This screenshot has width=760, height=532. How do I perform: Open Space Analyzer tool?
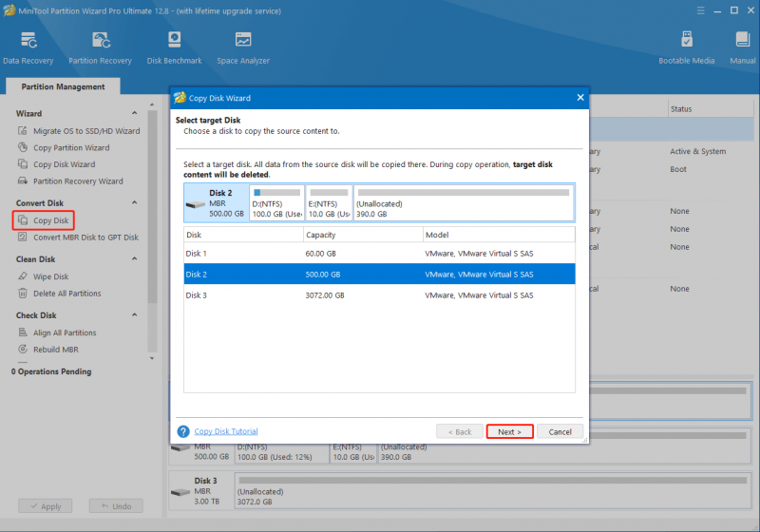[x=243, y=47]
